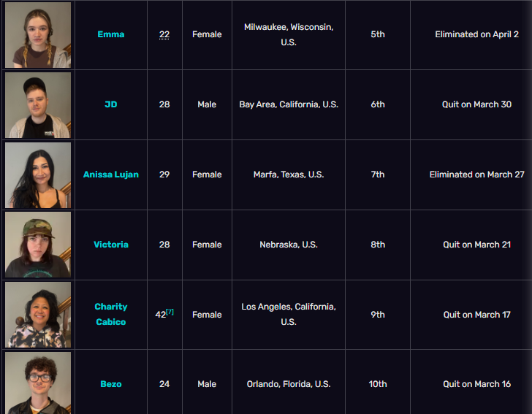This screenshot has width=532, height=414.
Task: Click Anissa Lujan's profile photo
Action: 38,175
